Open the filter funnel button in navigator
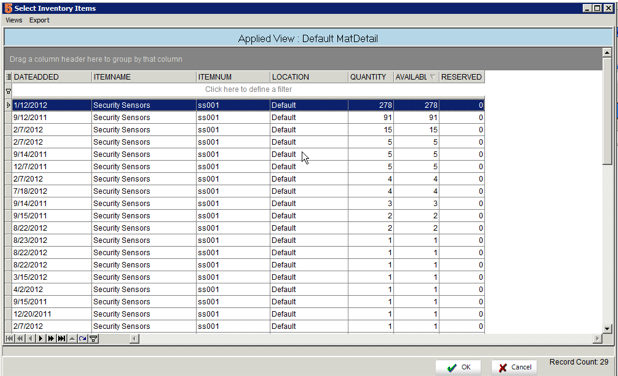This screenshot has height=376, width=618. (93, 339)
